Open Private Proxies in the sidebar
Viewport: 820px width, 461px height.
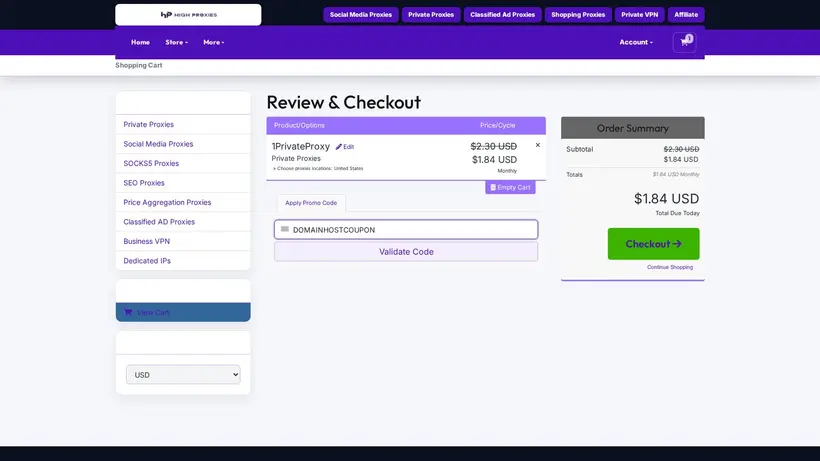(x=183, y=124)
